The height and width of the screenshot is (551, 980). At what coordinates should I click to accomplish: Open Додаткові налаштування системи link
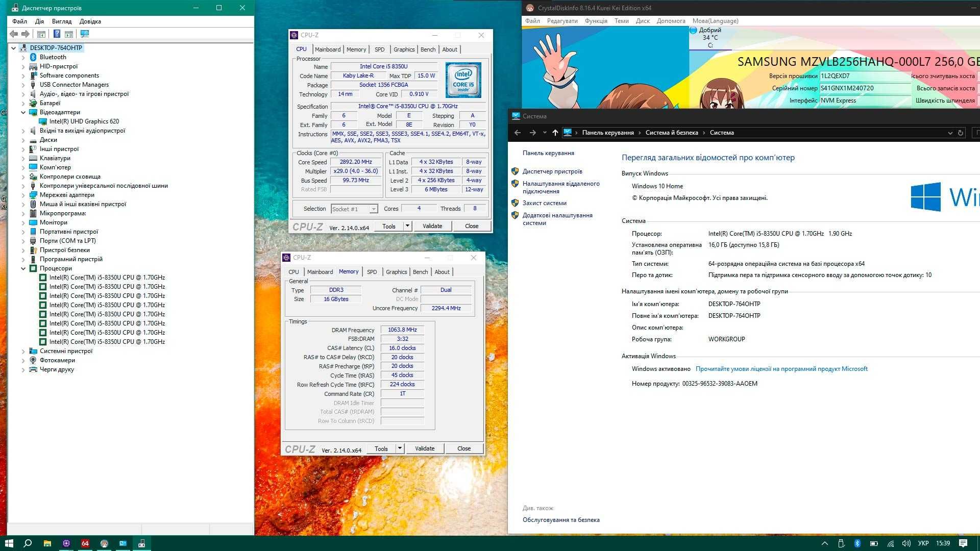pyautogui.click(x=557, y=219)
